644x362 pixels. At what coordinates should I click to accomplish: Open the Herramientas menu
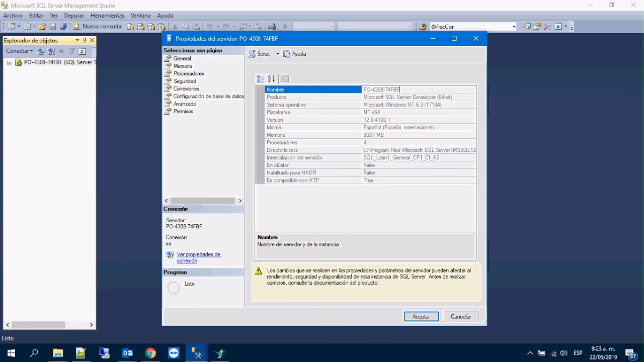click(107, 16)
